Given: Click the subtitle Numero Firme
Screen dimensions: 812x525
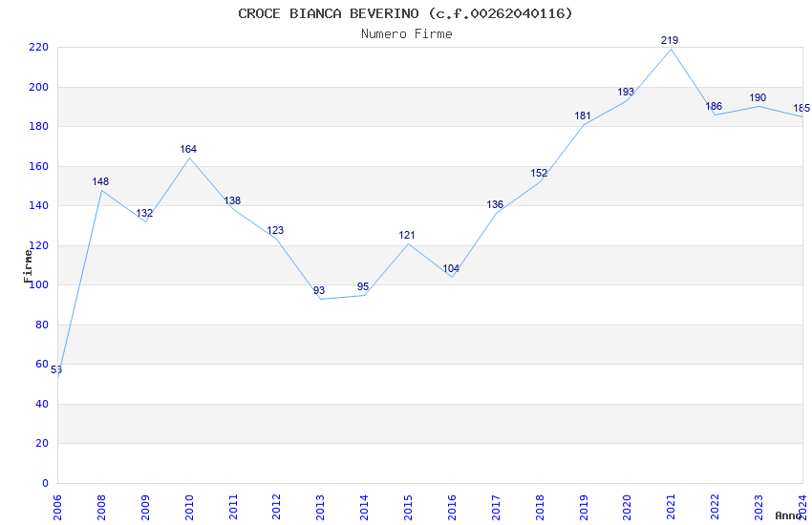Looking at the screenshot, I should click(x=407, y=34).
